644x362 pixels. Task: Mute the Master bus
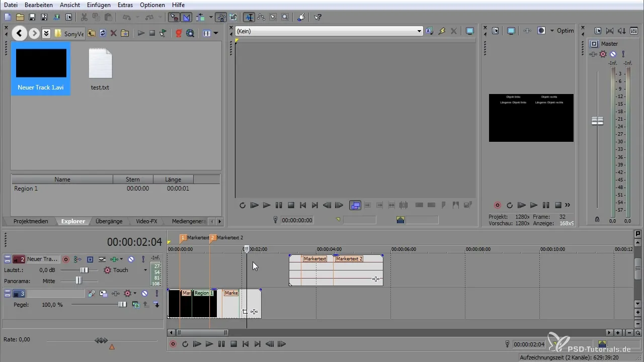613,54
